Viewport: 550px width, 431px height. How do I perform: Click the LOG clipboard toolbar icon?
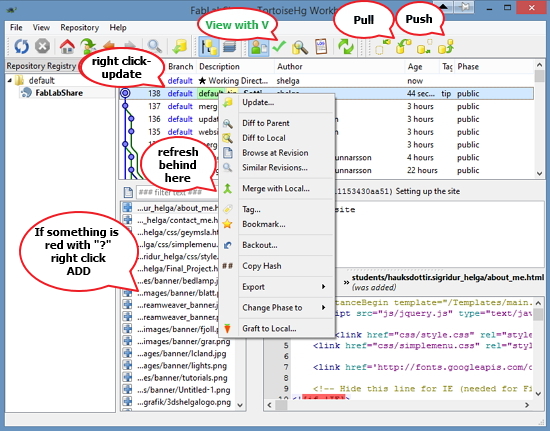tap(321, 47)
